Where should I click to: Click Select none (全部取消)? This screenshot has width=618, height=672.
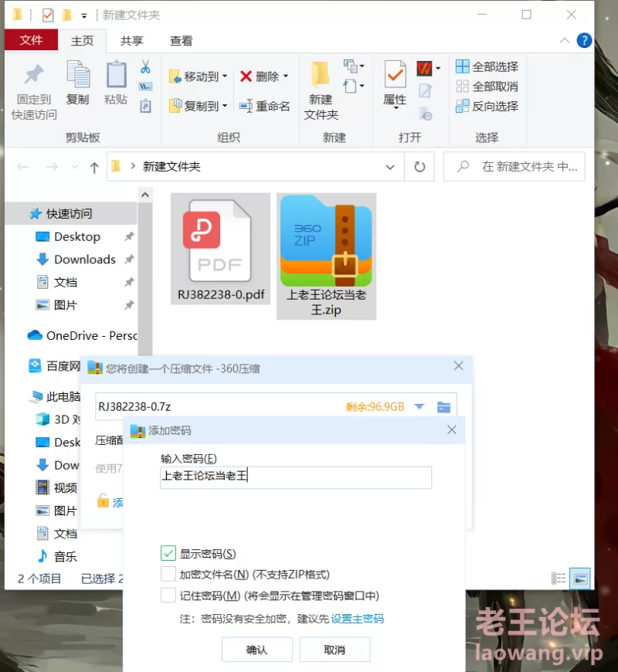click(487, 87)
